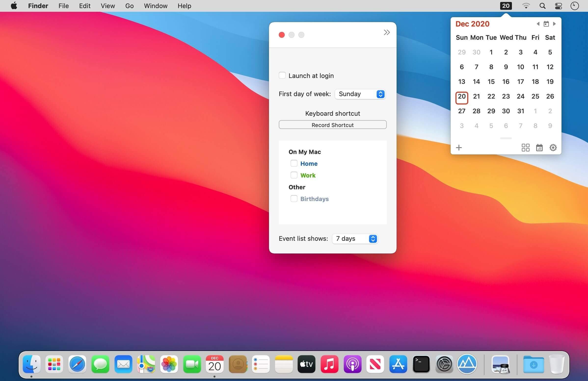
Task: Go to next month using arrow
Action: click(554, 24)
